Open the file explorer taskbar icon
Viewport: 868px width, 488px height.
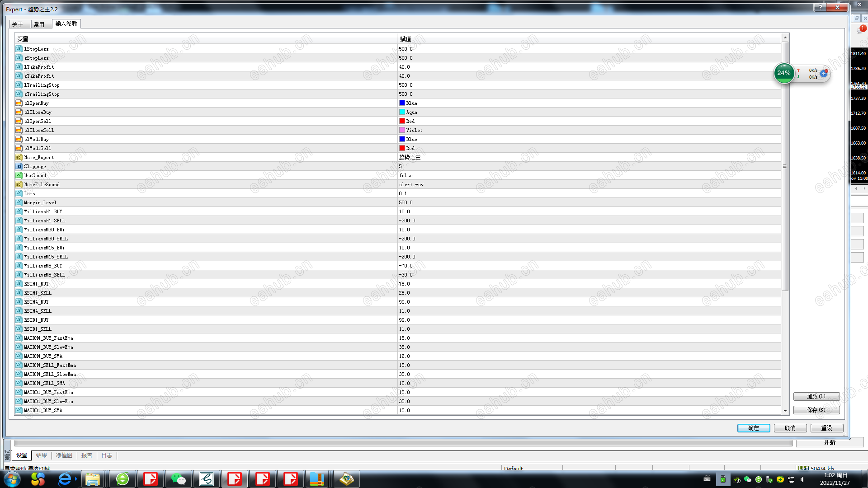[x=93, y=479]
